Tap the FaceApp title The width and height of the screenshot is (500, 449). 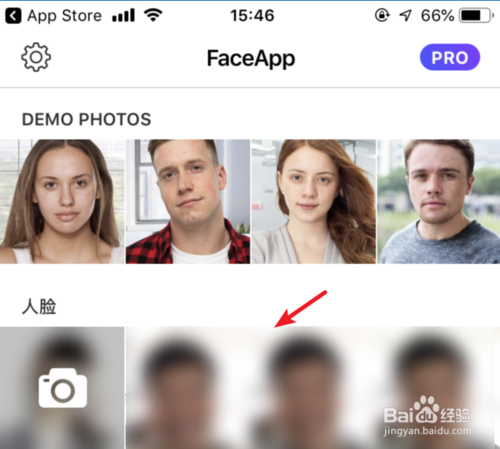251,58
